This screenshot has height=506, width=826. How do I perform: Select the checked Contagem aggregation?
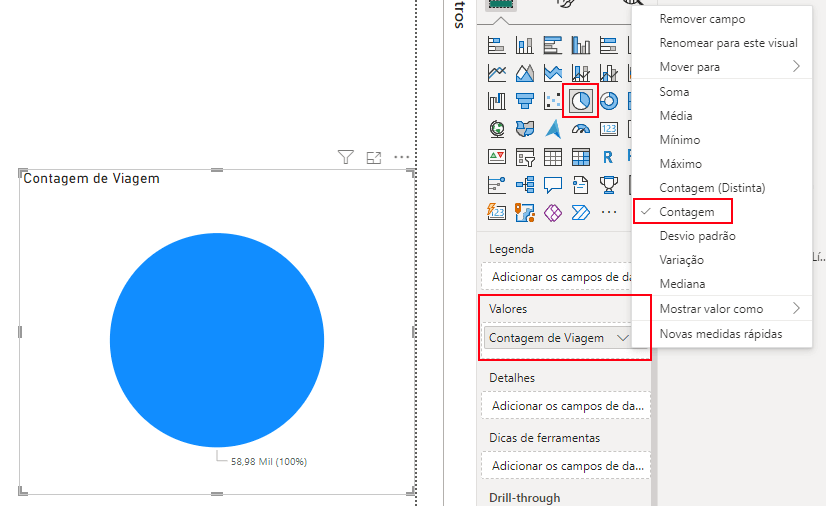pos(686,212)
